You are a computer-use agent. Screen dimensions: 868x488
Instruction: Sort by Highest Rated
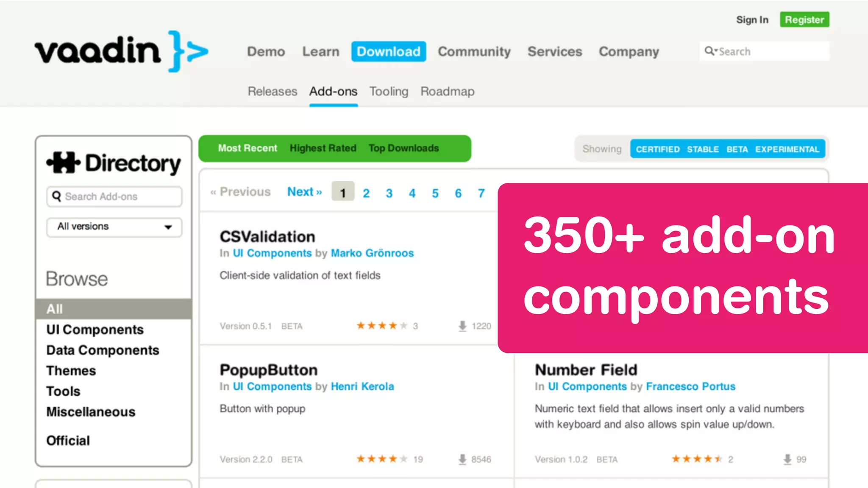click(x=323, y=148)
